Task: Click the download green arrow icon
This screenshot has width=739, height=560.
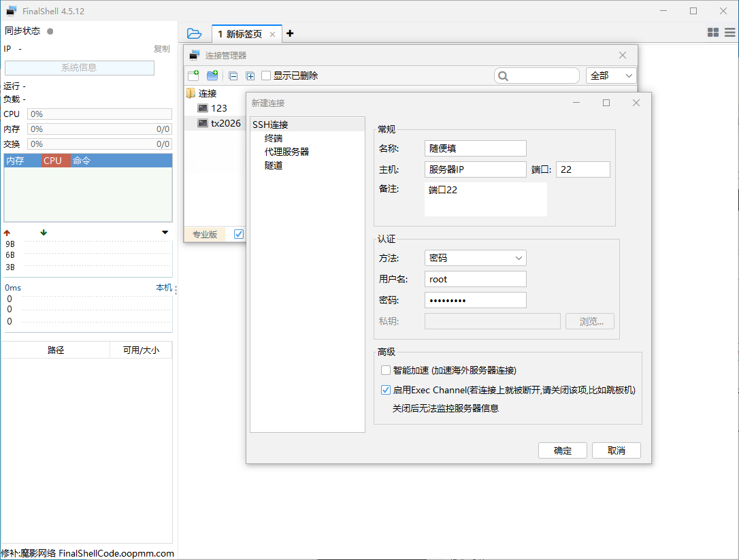Action: 44,233
